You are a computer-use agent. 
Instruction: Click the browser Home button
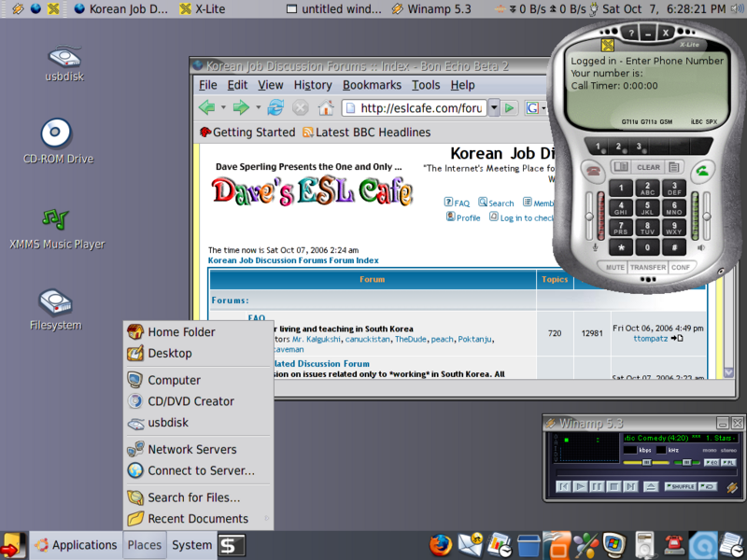(x=326, y=107)
